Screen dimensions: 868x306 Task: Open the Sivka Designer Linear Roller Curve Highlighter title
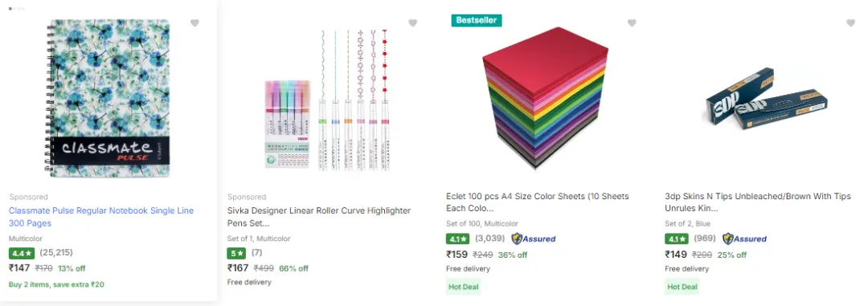pyautogui.click(x=319, y=217)
